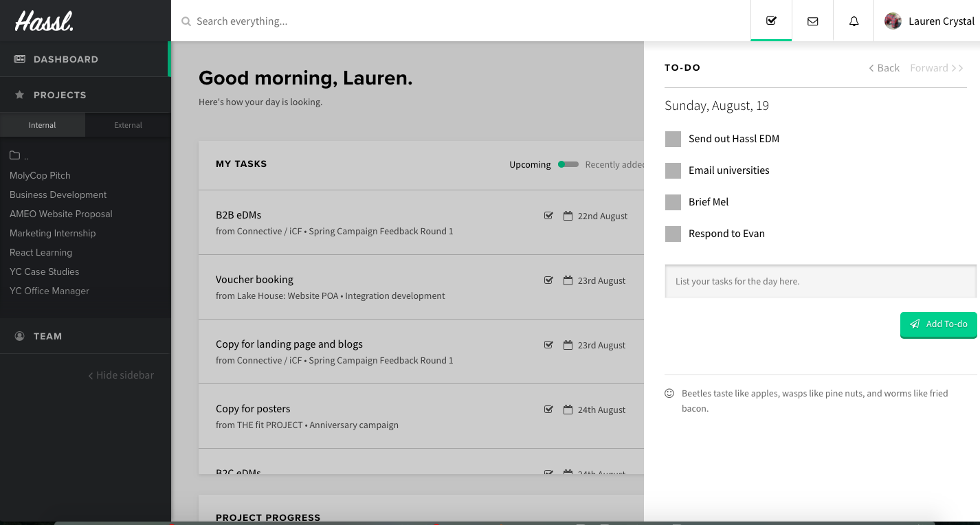
Task: Click the calendar icon for Voucher booking
Action: [568, 280]
